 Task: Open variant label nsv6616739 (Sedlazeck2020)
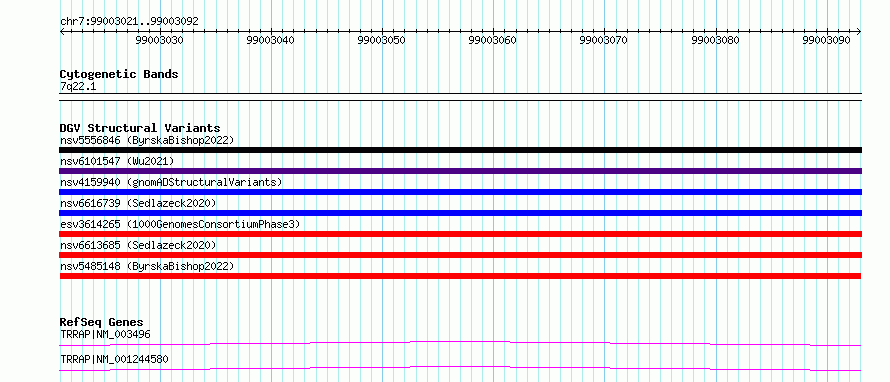(x=138, y=203)
